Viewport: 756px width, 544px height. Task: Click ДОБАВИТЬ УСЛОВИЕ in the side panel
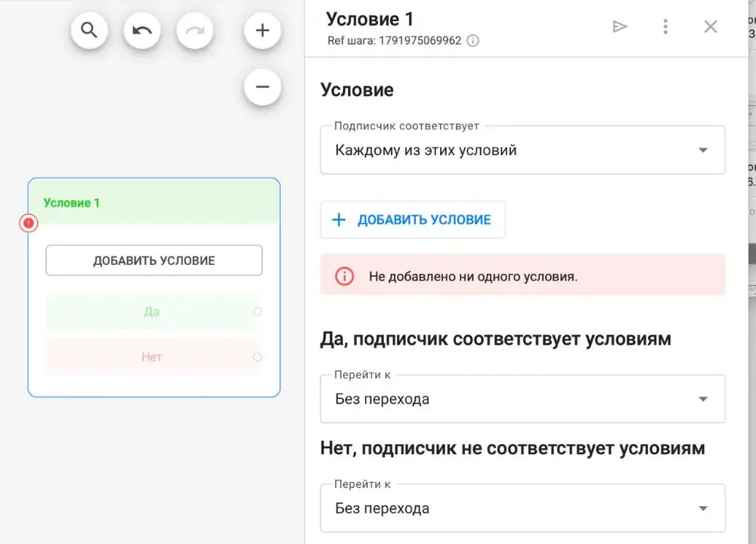tap(413, 219)
